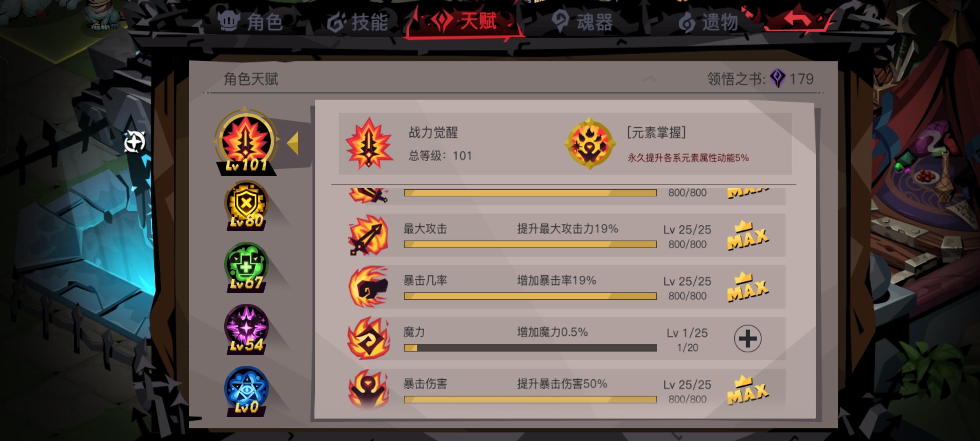This screenshot has height=441, width=980.
Task: Tap the 魔力 flame skill icon
Action: (x=368, y=339)
